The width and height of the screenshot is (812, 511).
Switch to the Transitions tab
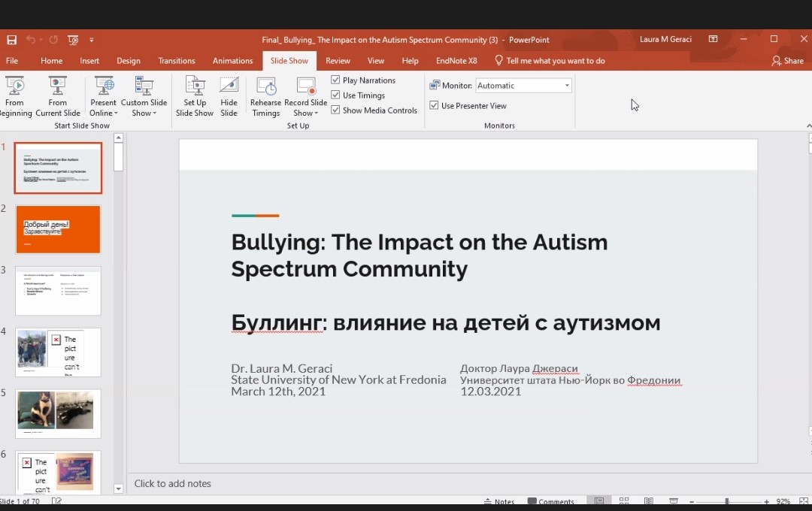point(177,61)
